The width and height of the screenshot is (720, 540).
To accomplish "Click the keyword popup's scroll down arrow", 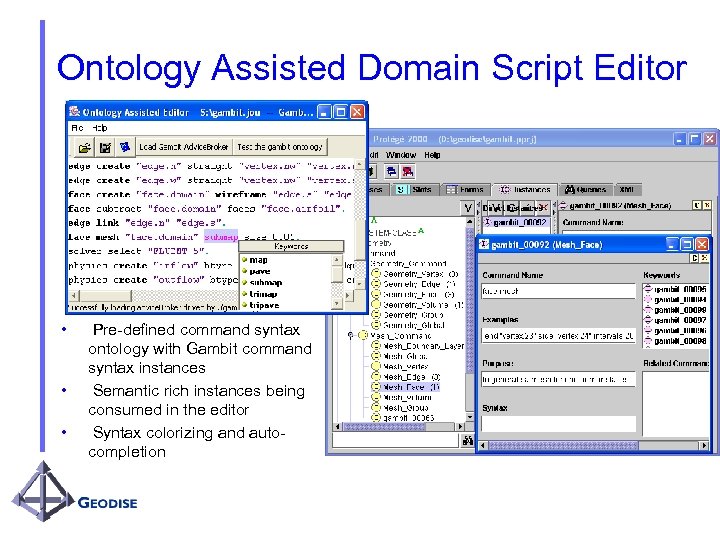I will [337, 304].
